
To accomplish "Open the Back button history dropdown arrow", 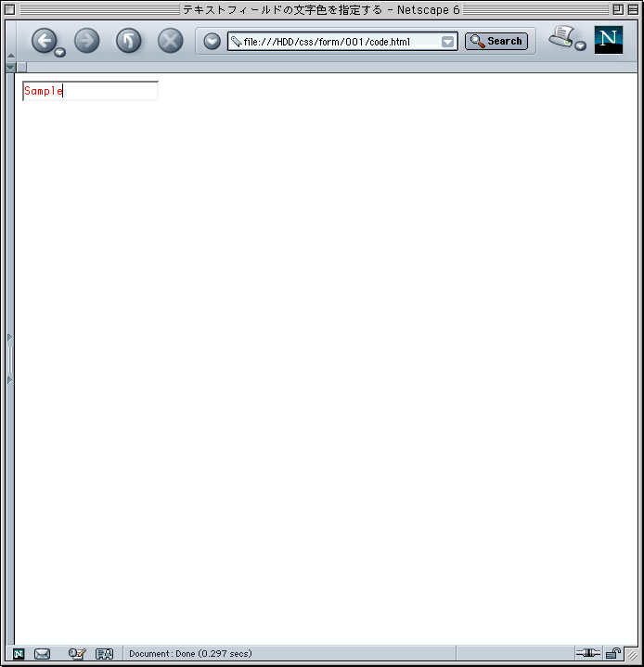I will click(60, 52).
